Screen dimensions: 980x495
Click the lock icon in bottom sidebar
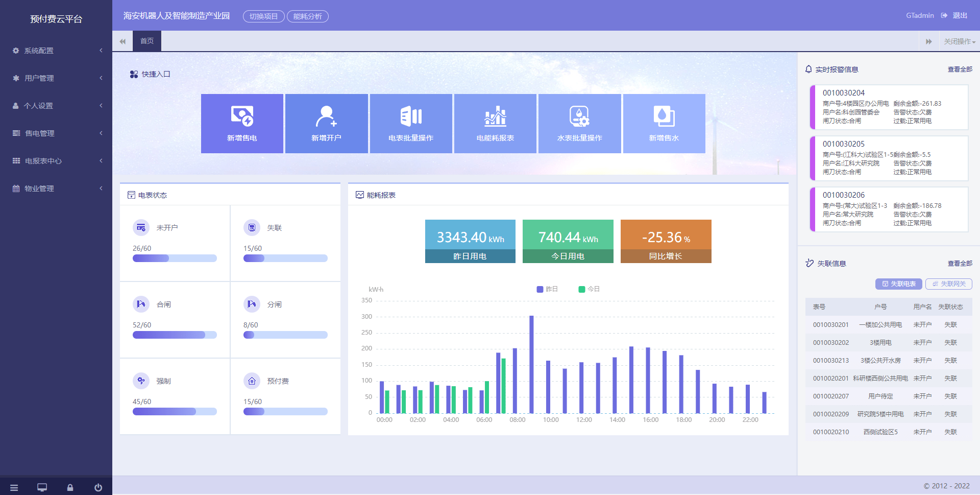[x=70, y=487]
